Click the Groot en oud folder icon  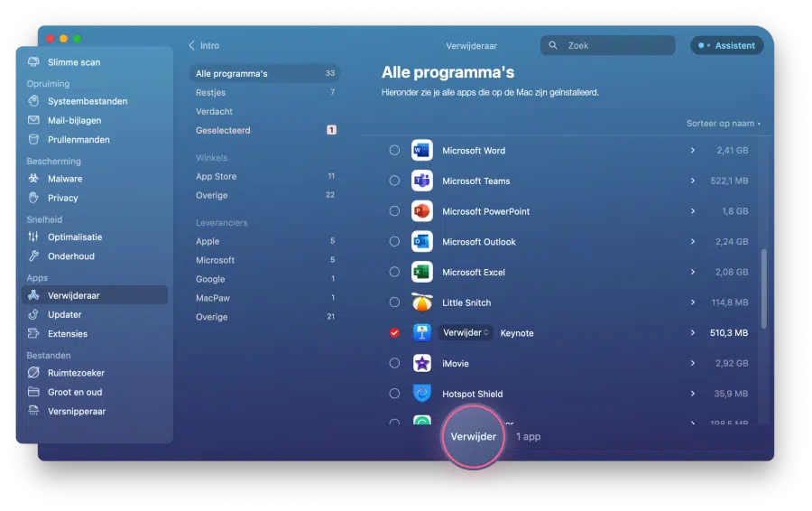coord(33,392)
